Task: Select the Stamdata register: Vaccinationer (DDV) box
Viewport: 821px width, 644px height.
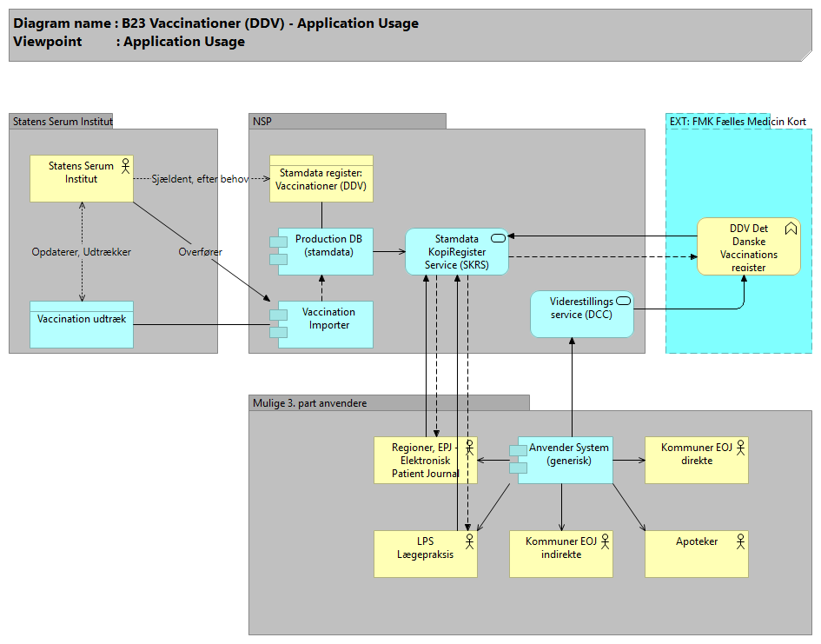Action: 321,179
